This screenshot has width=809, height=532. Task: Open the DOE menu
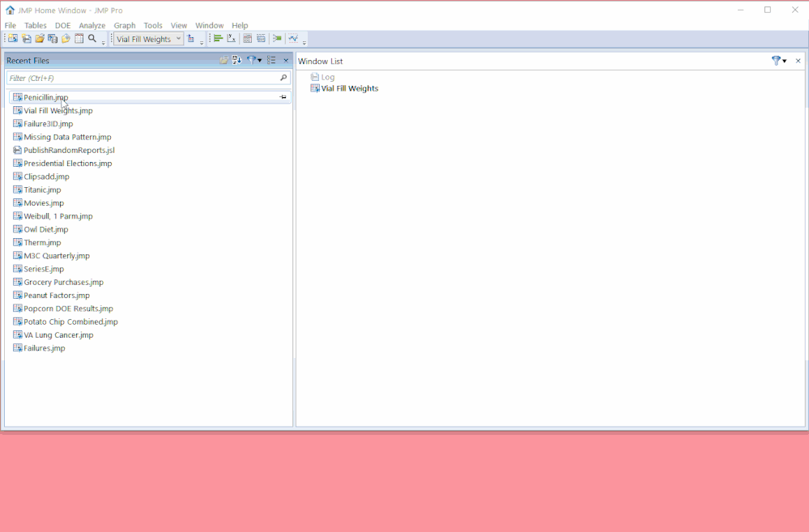63,25
